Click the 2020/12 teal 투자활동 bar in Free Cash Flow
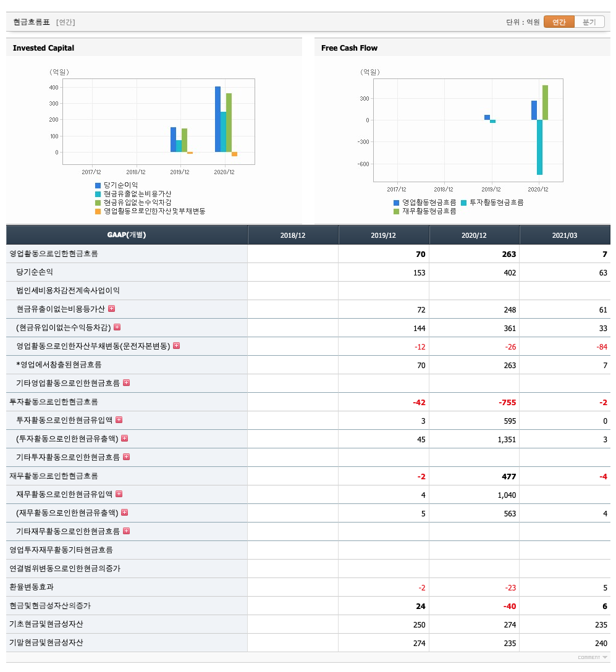 (x=540, y=147)
